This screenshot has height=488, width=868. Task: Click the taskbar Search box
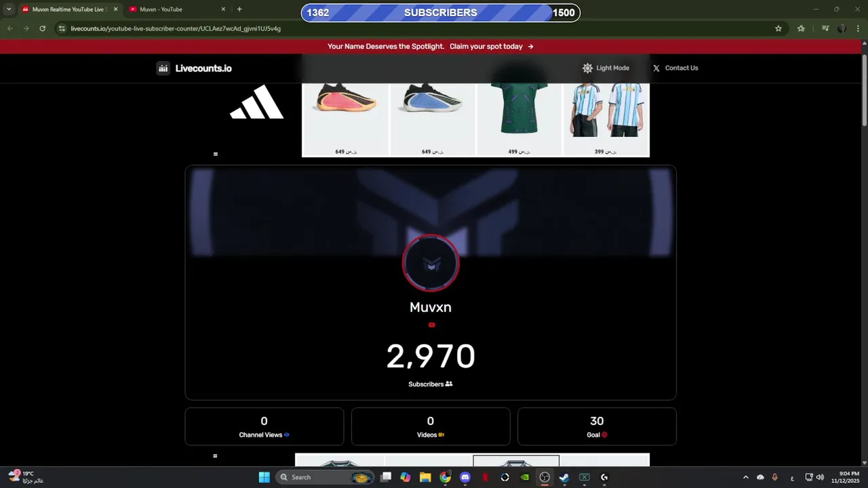pos(325,477)
